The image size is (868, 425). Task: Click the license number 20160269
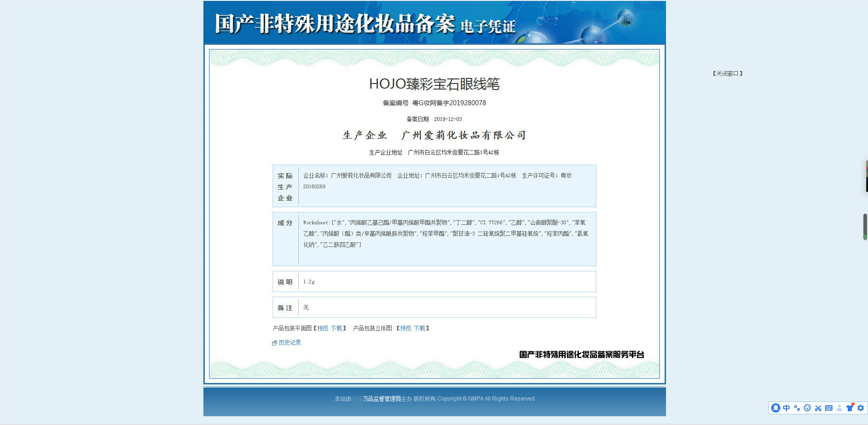(x=314, y=186)
